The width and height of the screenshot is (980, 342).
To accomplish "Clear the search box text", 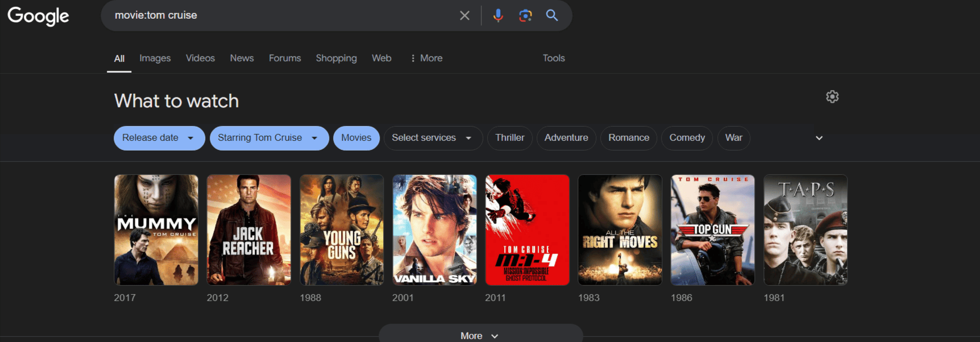I will click(464, 15).
